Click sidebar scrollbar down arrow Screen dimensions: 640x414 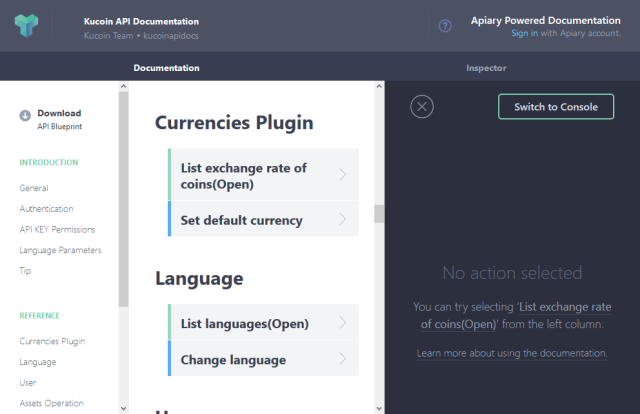point(124,408)
